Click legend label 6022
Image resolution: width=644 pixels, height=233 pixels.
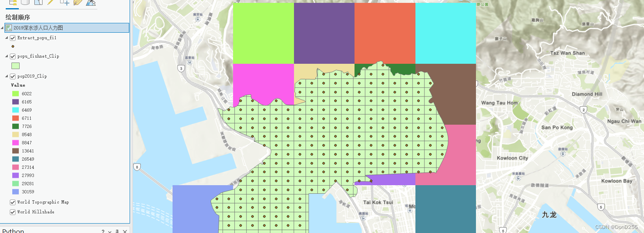pyautogui.click(x=27, y=94)
